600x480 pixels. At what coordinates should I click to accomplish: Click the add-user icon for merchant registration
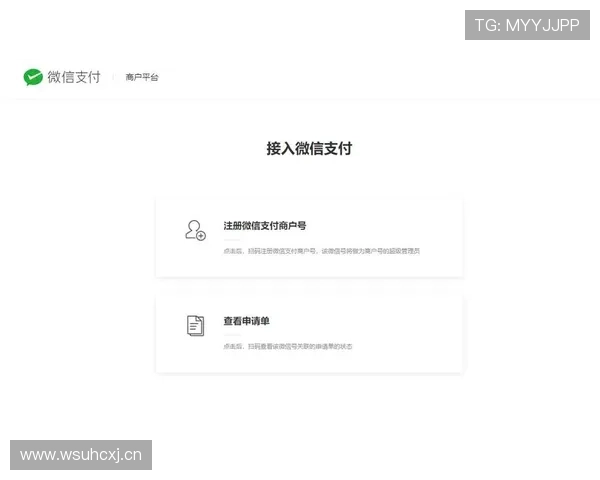click(x=196, y=230)
